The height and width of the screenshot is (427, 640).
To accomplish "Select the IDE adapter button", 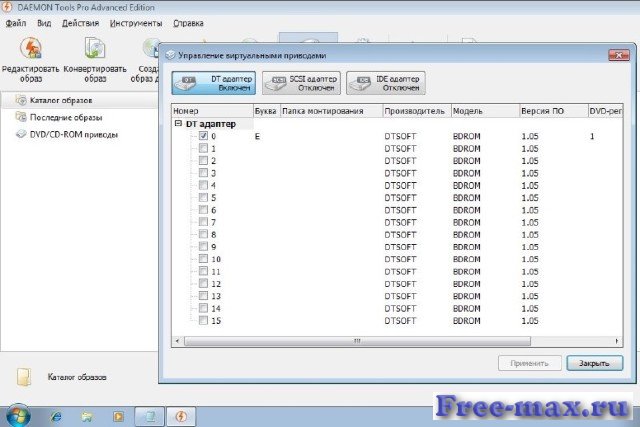I will tap(386, 83).
